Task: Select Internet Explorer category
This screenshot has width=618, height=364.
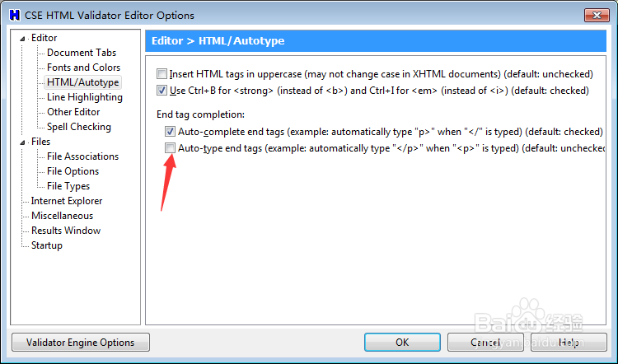Action: click(67, 201)
